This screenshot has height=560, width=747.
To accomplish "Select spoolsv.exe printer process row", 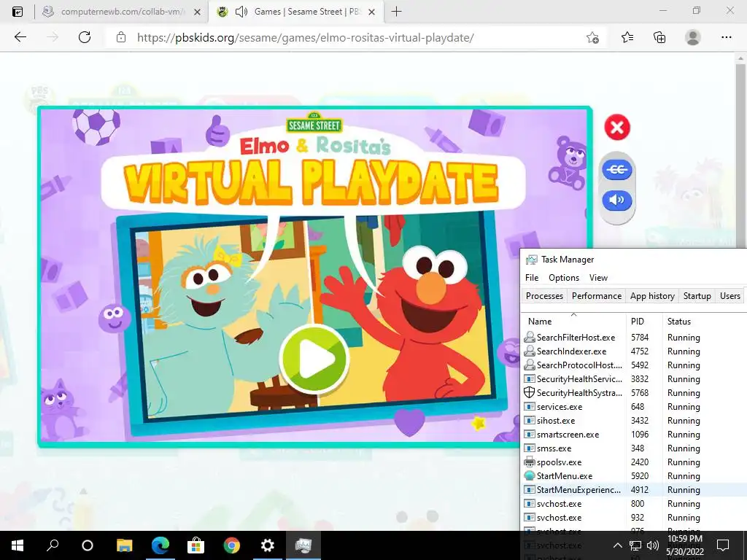I will pyautogui.click(x=634, y=462).
